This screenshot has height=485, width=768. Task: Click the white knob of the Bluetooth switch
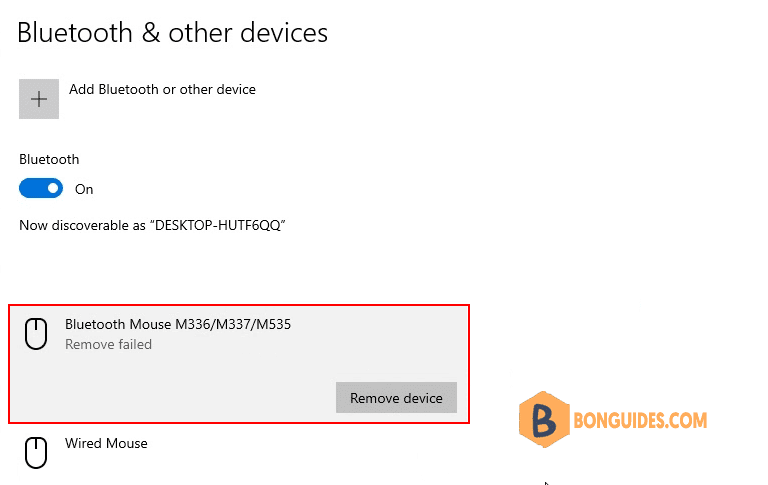(x=53, y=189)
